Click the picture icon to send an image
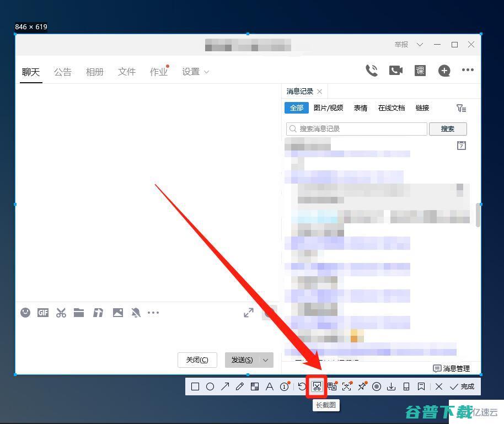Screen dimensions: 504x424 coord(118,313)
